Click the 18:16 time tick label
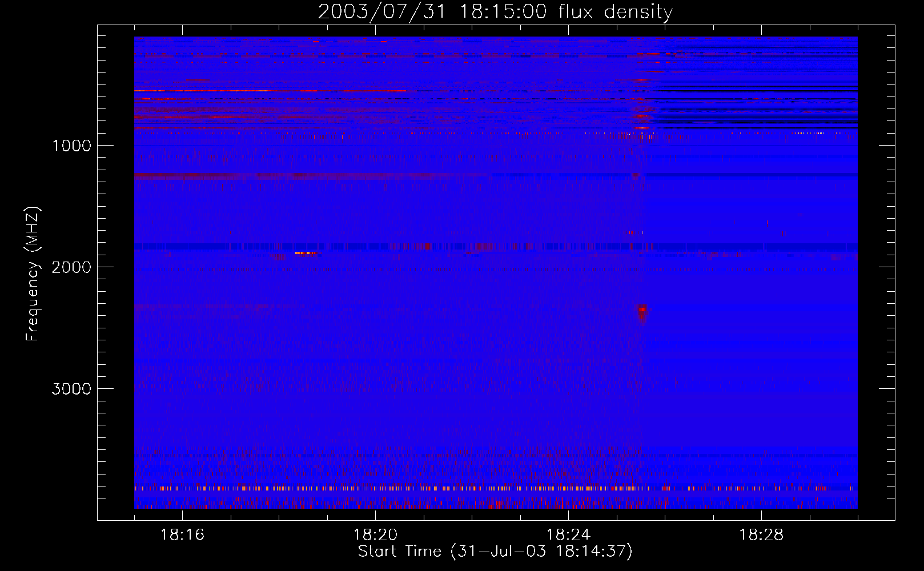 (x=182, y=535)
